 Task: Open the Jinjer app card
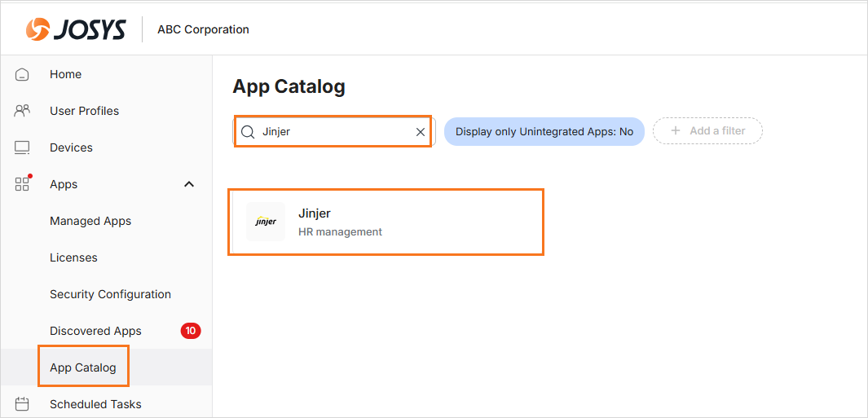pos(386,222)
